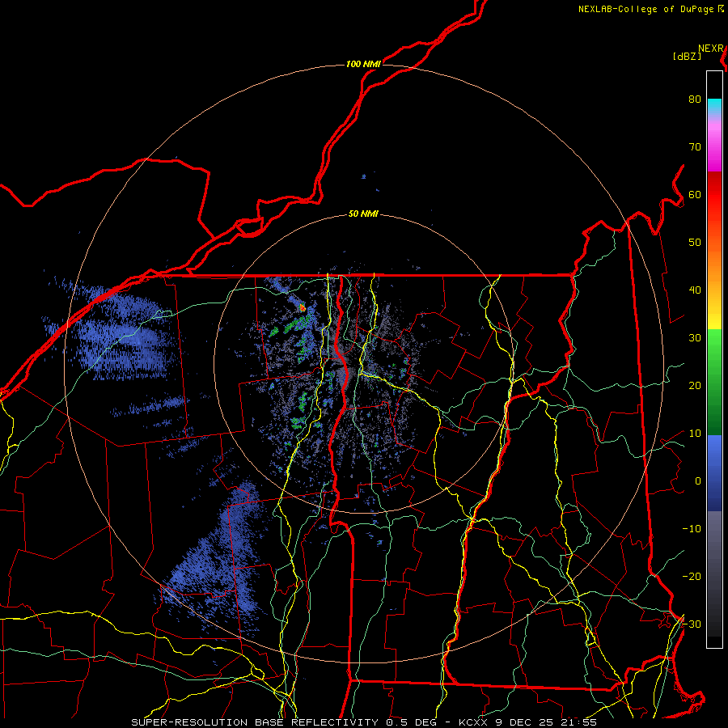
Task: Click the -20 dBZ scale label
Action: coord(692,576)
